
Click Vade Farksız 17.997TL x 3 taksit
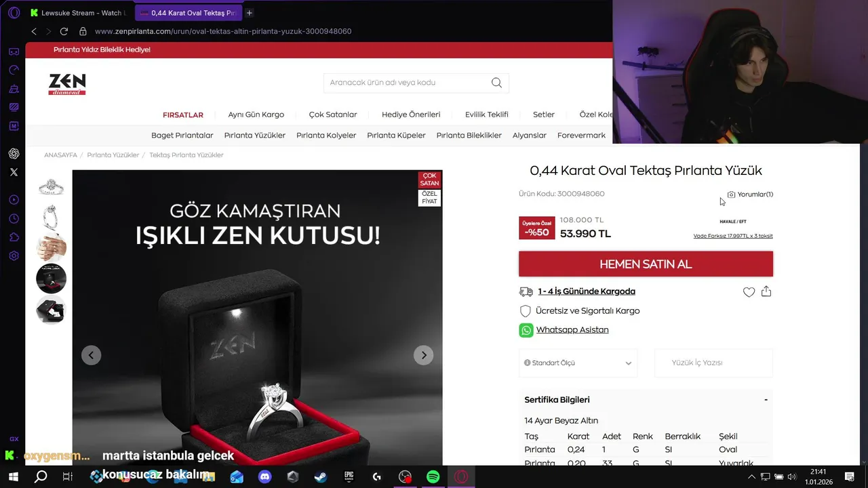pos(733,236)
